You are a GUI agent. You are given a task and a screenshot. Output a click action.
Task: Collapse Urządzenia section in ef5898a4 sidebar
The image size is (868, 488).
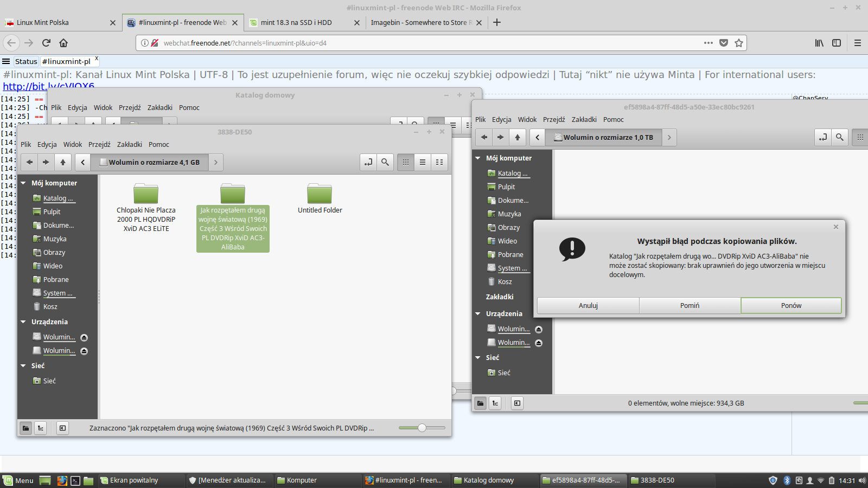click(x=478, y=314)
